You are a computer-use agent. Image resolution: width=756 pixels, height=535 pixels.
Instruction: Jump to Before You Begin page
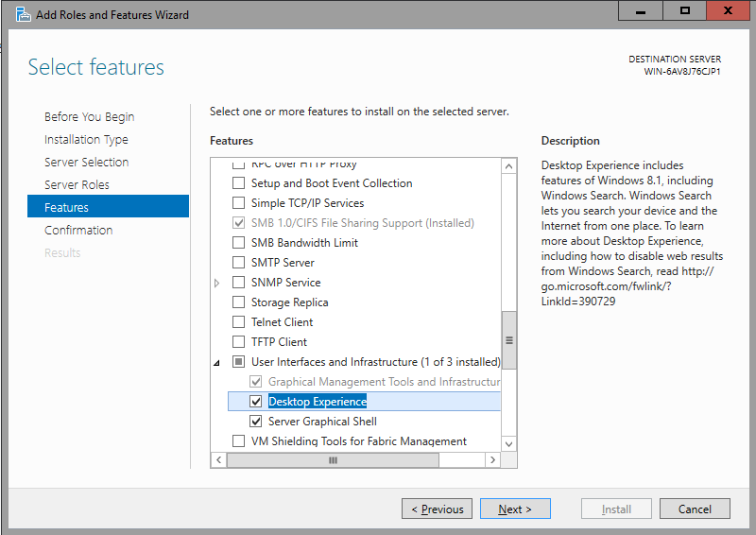point(89,116)
